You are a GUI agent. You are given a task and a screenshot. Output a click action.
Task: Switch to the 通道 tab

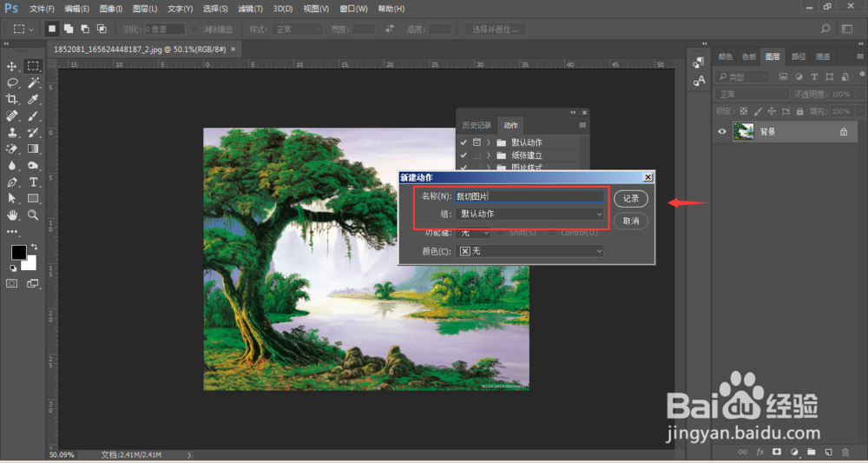point(823,56)
